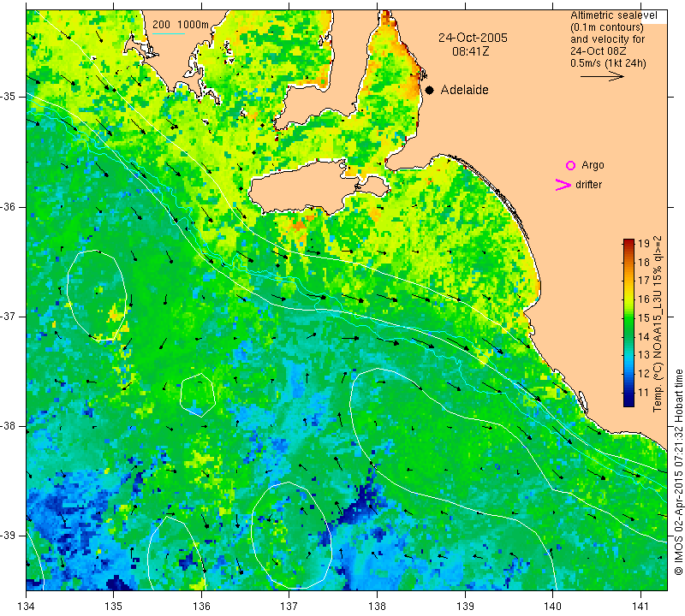Screen dimensions: 685x616
Task: Click the -39 latitude axis label
Action: [x=9, y=536]
